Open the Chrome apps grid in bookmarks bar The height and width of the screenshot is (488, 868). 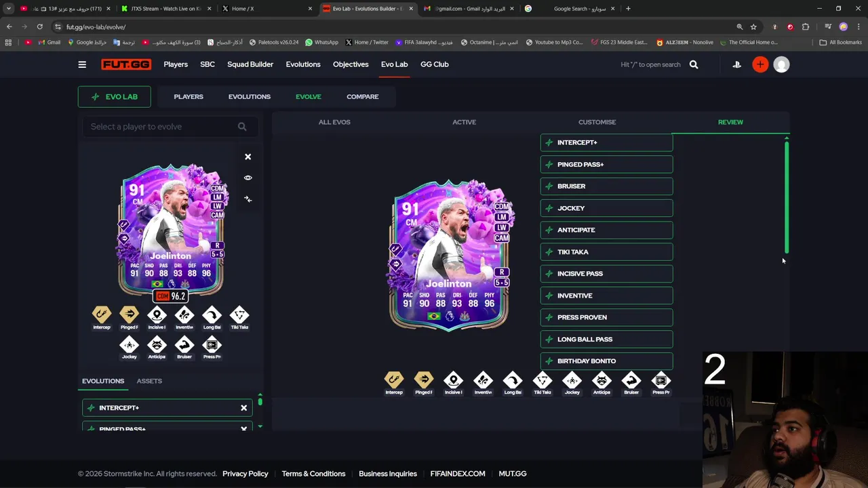coord(8,42)
